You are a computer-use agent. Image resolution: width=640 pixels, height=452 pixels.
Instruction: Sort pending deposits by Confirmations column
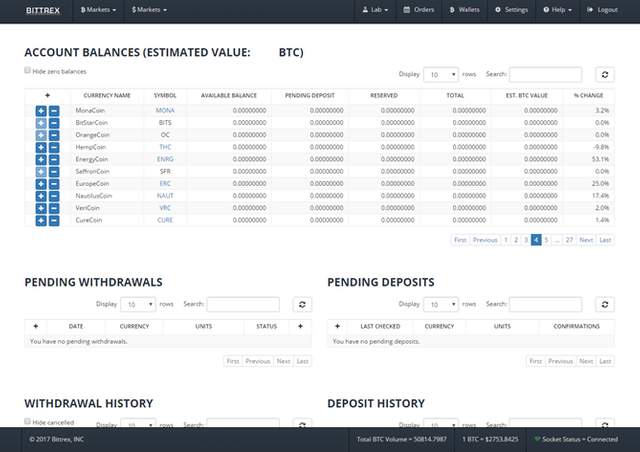click(576, 327)
